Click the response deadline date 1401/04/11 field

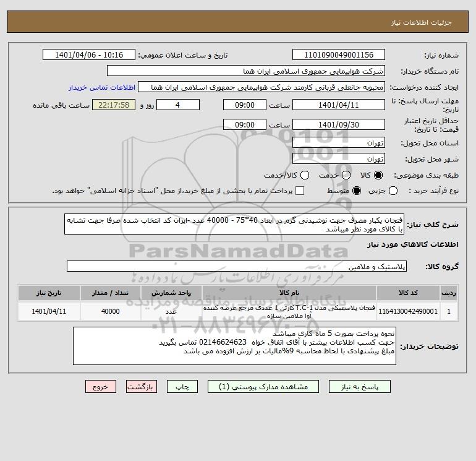[x=339, y=105]
